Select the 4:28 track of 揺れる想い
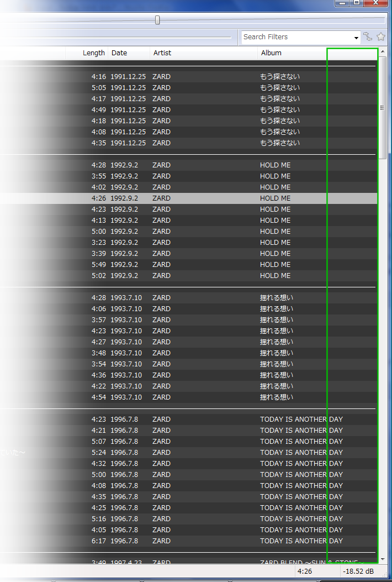Image resolution: width=392 pixels, height=582 pixels. point(188,298)
